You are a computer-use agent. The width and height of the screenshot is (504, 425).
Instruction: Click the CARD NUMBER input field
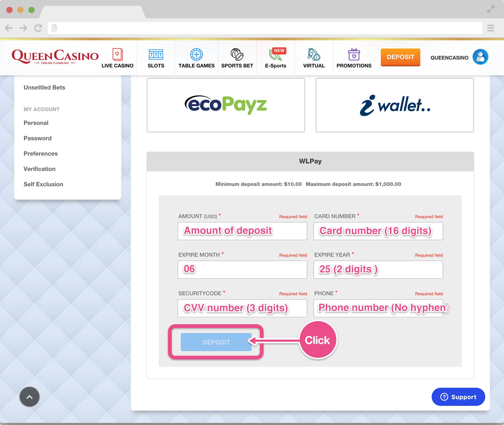coord(378,231)
